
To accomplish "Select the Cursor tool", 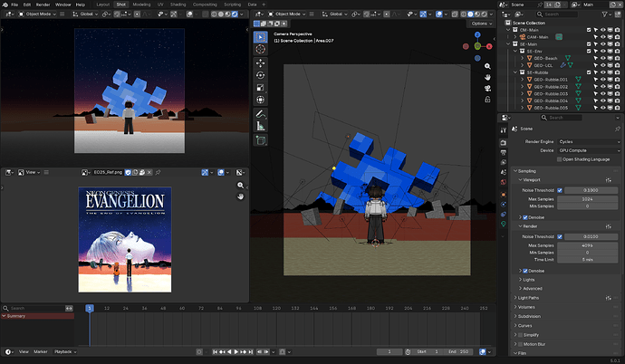I will tap(261, 50).
